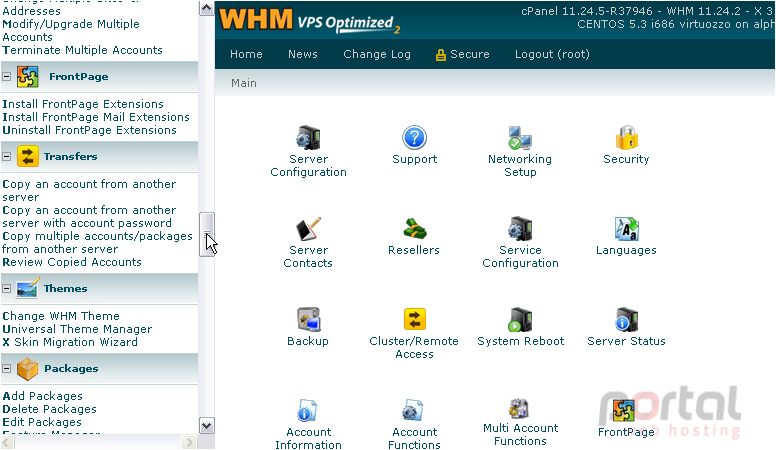Open the Server Configuration icon
The width and height of the screenshot is (776, 450).
click(x=308, y=138)
